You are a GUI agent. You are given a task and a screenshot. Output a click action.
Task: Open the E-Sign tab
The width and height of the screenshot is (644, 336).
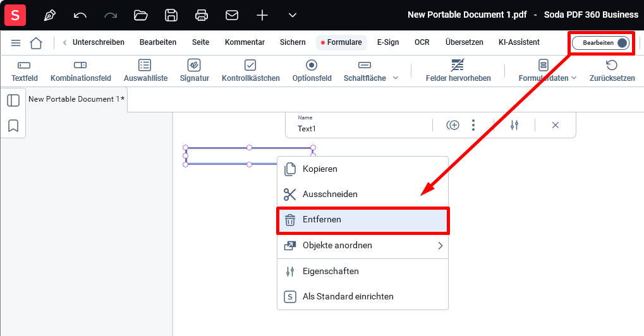coord(387,42)
